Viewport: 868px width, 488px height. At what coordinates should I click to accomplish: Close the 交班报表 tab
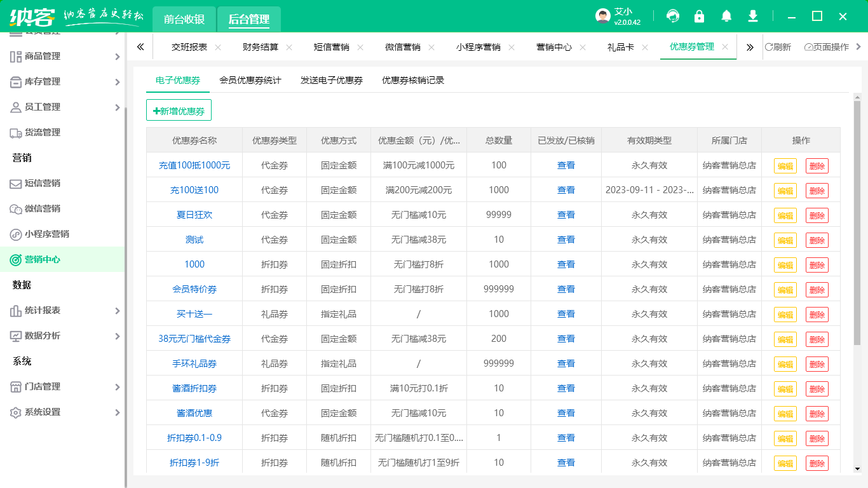click(218, 47)
